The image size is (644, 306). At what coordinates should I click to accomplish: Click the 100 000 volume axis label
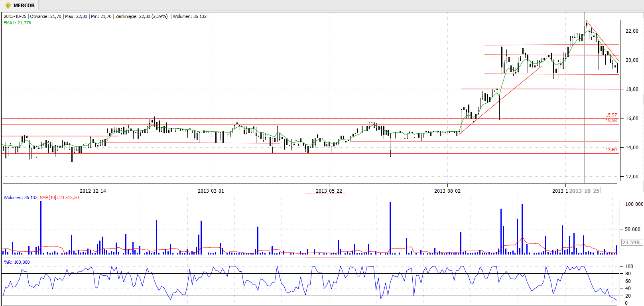point(634,204)
